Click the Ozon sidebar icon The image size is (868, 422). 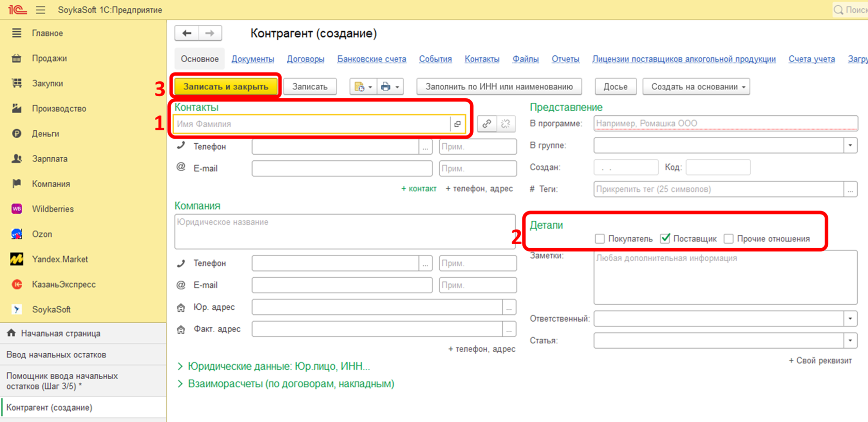click(17, 234)
